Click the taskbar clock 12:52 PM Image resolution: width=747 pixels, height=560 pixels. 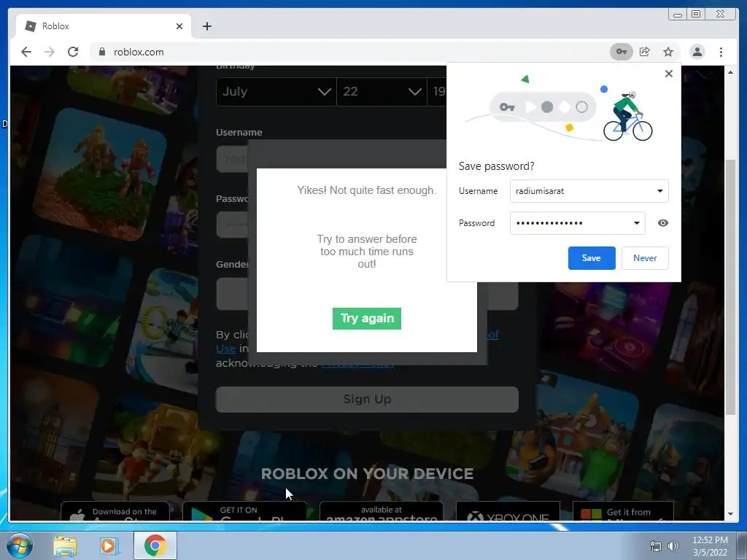click(x=709, y=540)
